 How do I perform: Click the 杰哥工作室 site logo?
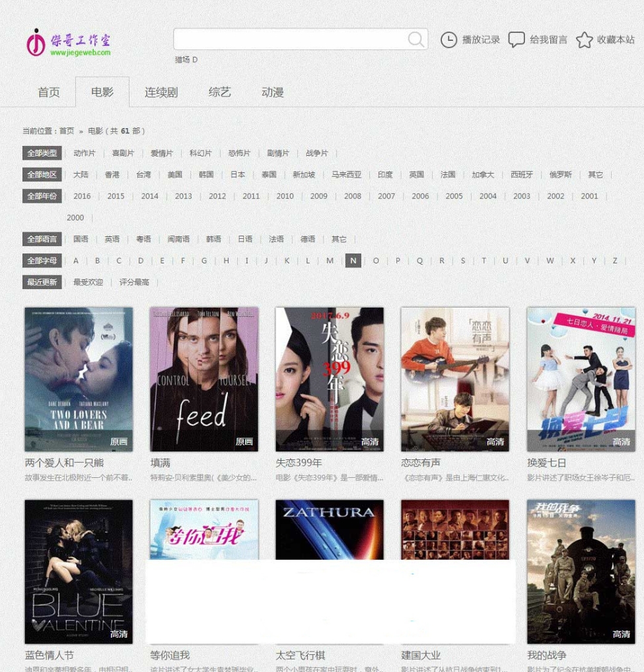[x=69, y=42]
